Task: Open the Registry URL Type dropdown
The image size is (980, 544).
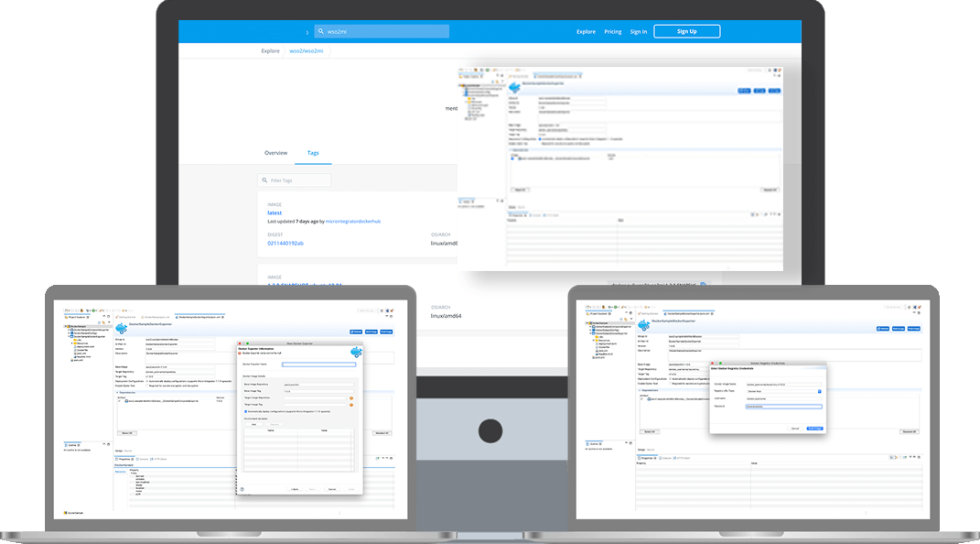Action: tap(819, 391)
